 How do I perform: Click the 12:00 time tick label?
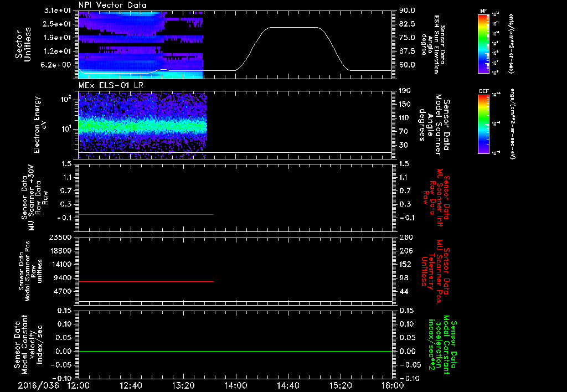pyautogui.click(x=79, y=385)
